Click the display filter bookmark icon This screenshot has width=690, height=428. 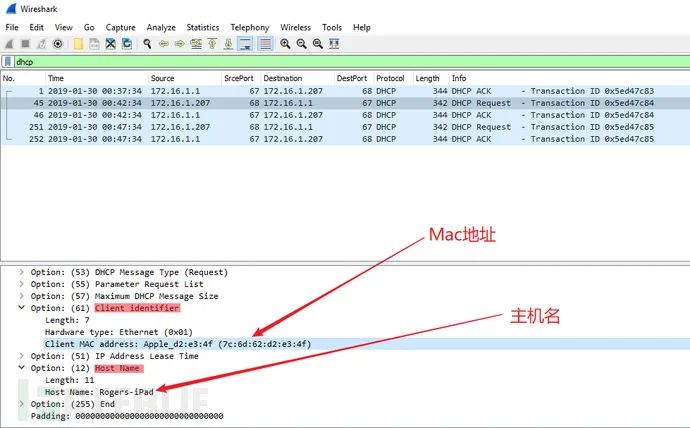pyautogui.click(x=7, y=62)
